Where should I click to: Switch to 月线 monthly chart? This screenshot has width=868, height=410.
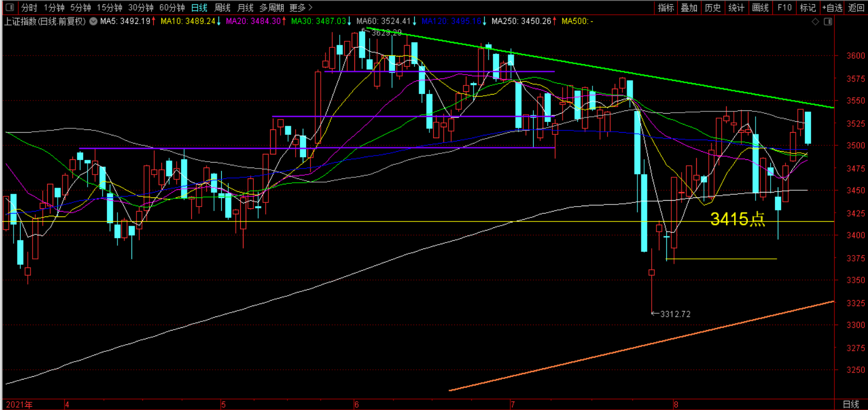pos(246,8)
